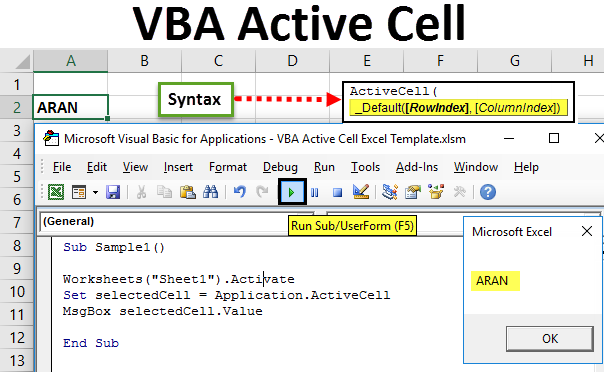Open the Debug menu
This screenshot has width=604, height=372.
click(280, 167)
